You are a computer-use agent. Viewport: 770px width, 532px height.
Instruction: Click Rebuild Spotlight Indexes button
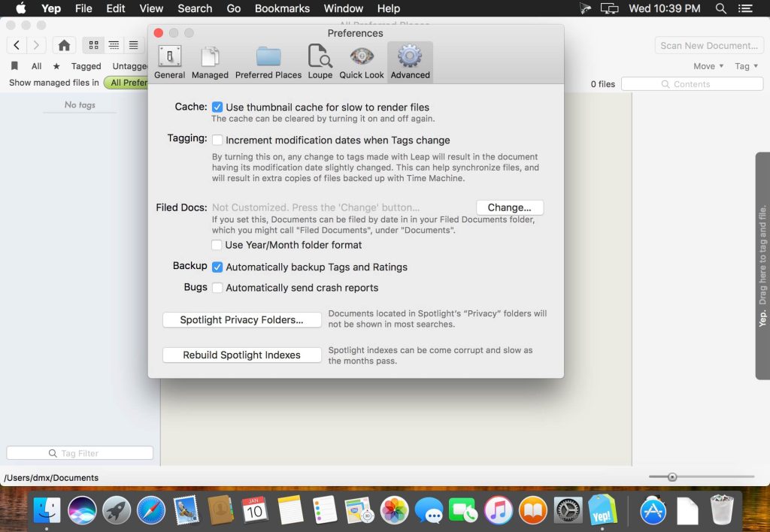241,355
